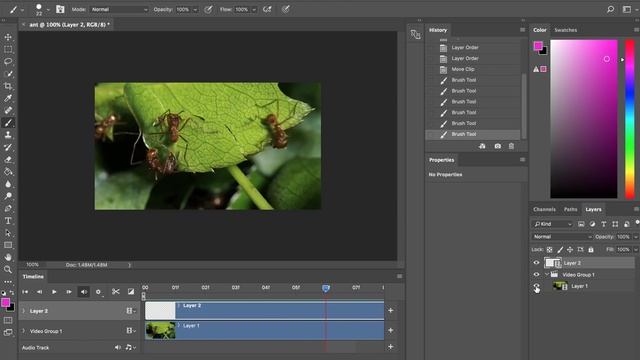
Task: Select the Zoom tool
Action: point(8,269)
